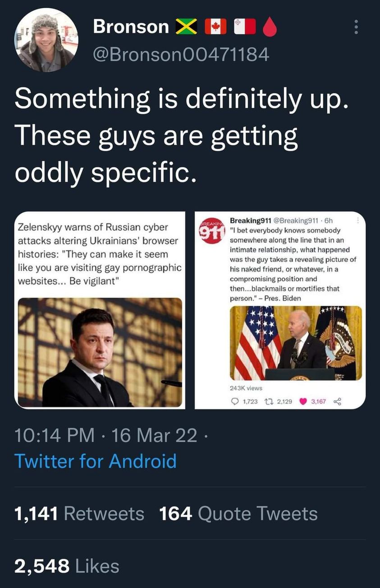
Task: Click Bronson's profile avatar photo
Action: tap(46, 40)
